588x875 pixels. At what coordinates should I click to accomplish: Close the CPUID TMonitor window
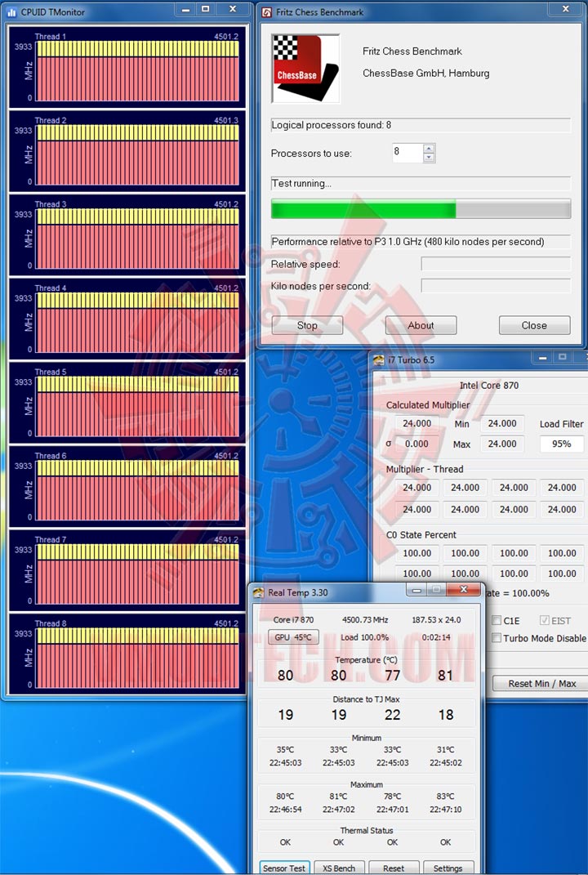pos(233,10)
